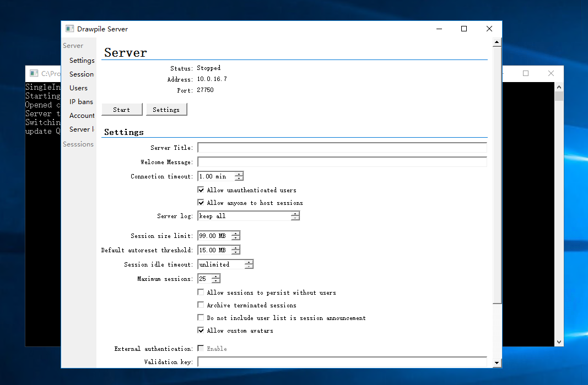Viewport: 588px width, 385px height.
Task: Click the Drawpile Server title bar icon
Action: (70, 29)
